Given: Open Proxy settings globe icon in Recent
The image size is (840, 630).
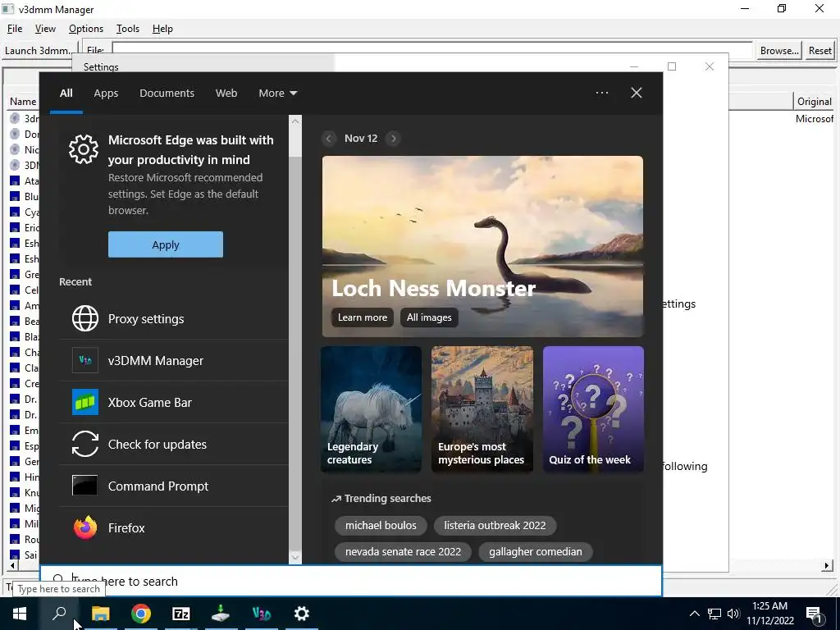Looking at the screenshot, I should (x=85, y=319).
